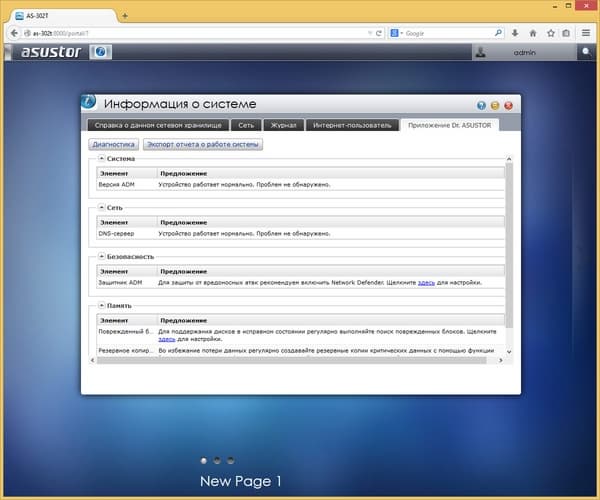Click the Диагностика button
This screenshot has height=500, width=600.
coord(114,144)
